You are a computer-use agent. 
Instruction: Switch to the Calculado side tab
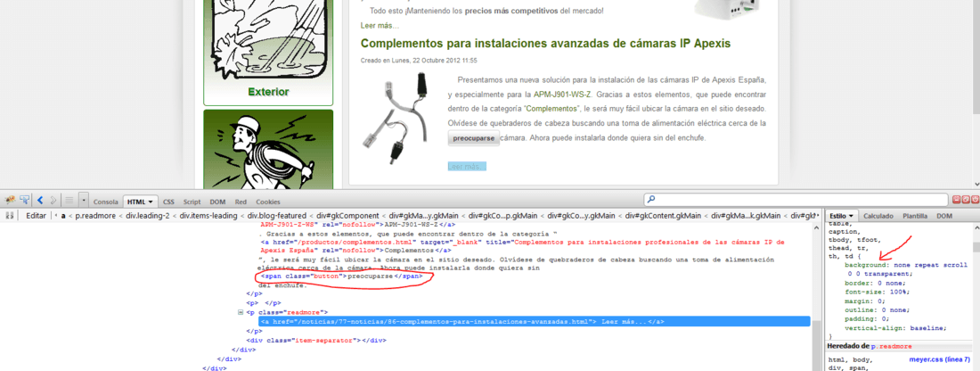[x=878, y=215]
